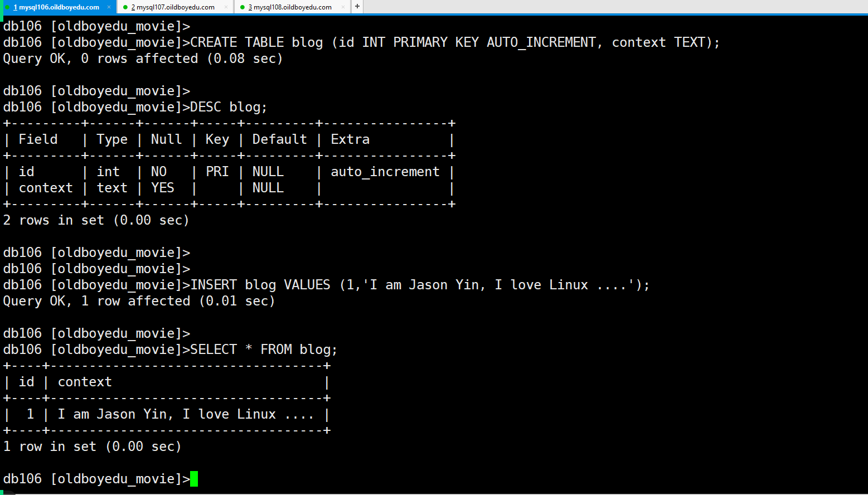Click the auto_increment value in Extra column
The image size is (868, 495).
385,172
